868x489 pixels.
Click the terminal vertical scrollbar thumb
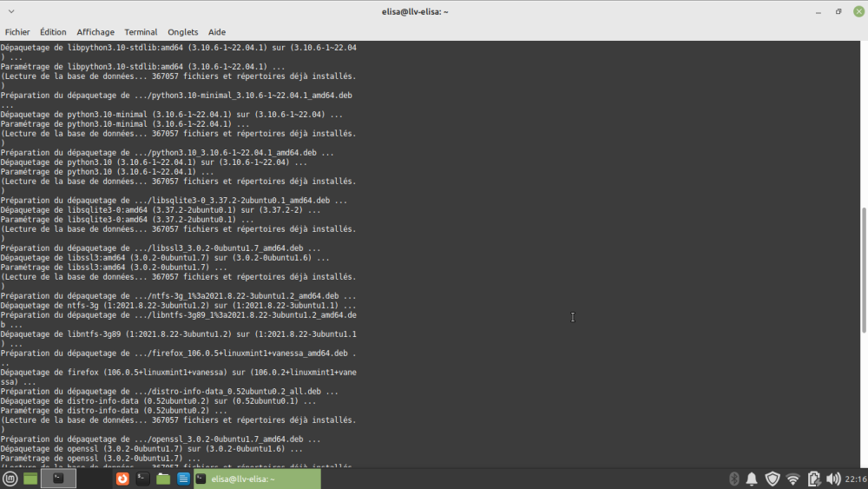pos(864,270)
